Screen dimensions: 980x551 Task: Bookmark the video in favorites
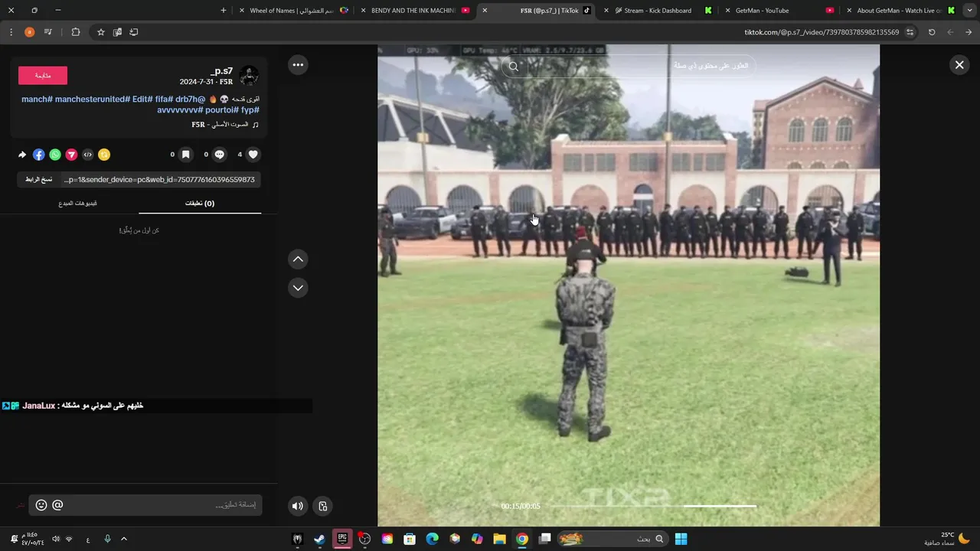coord(185,155)
